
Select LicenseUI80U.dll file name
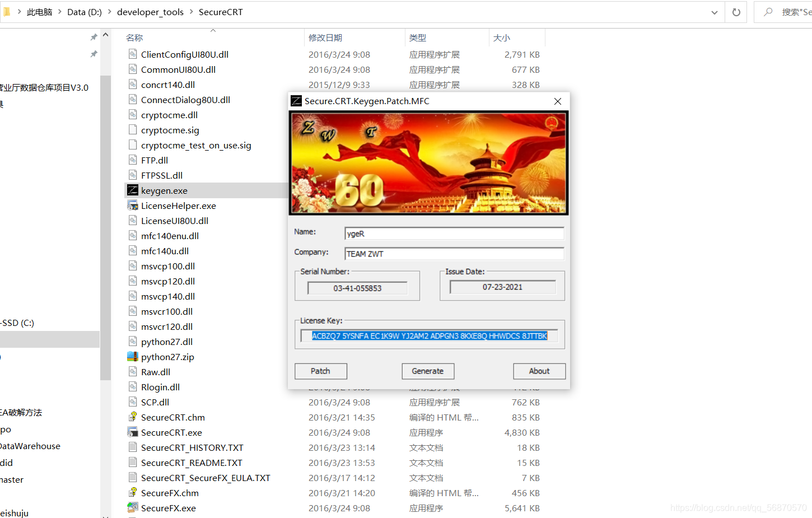tap(175, 221)
